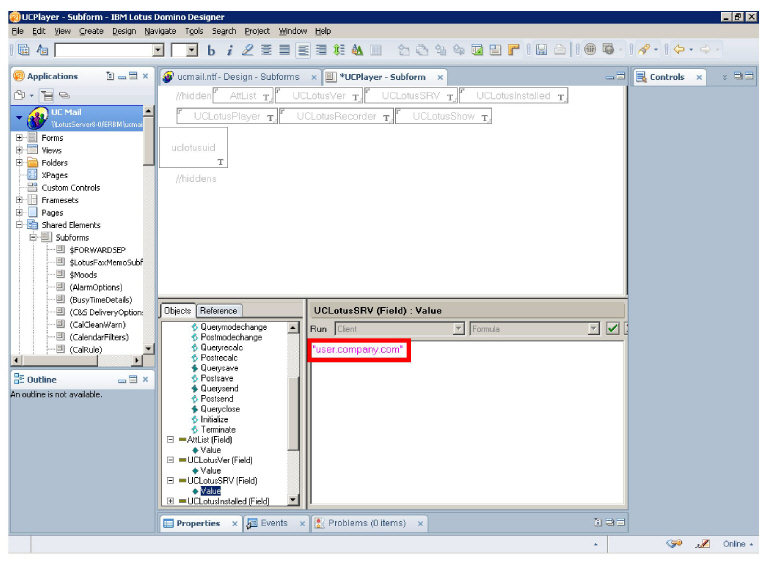Collapse the UCLotusSRV (Field) node

pyautogui.click(x=170, y=480)
